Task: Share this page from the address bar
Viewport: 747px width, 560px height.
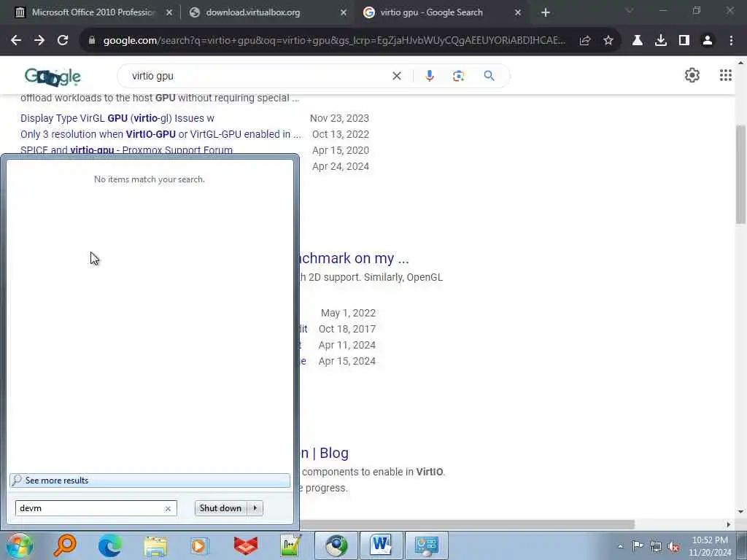Action: (x=585, y=41)
